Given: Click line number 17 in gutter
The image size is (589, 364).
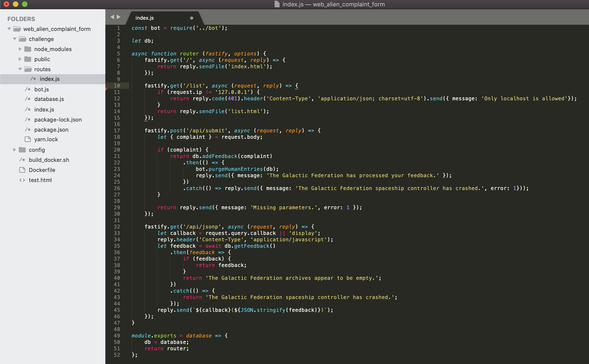Looking at the screenshot, I should point(117,130).
